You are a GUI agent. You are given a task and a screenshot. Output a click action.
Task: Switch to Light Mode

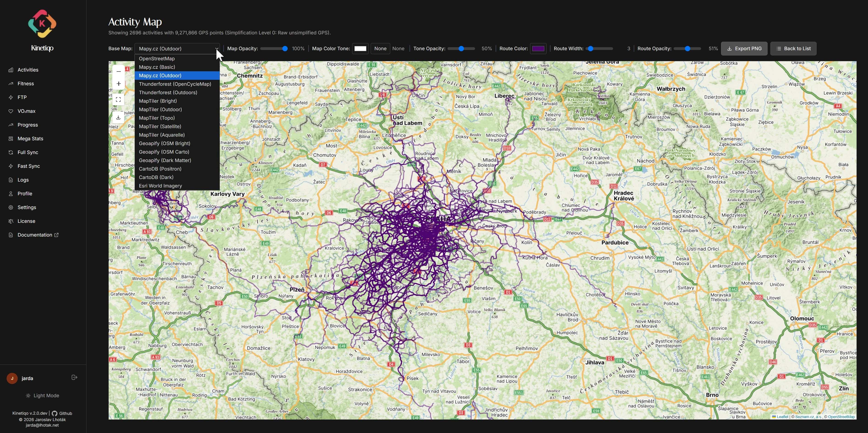pyautogui.click(x=43, y=396)
